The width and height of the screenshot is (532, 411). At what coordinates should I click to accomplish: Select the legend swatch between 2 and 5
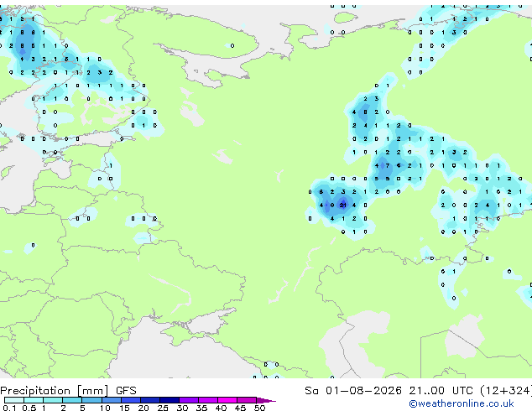tap(72, 400)
